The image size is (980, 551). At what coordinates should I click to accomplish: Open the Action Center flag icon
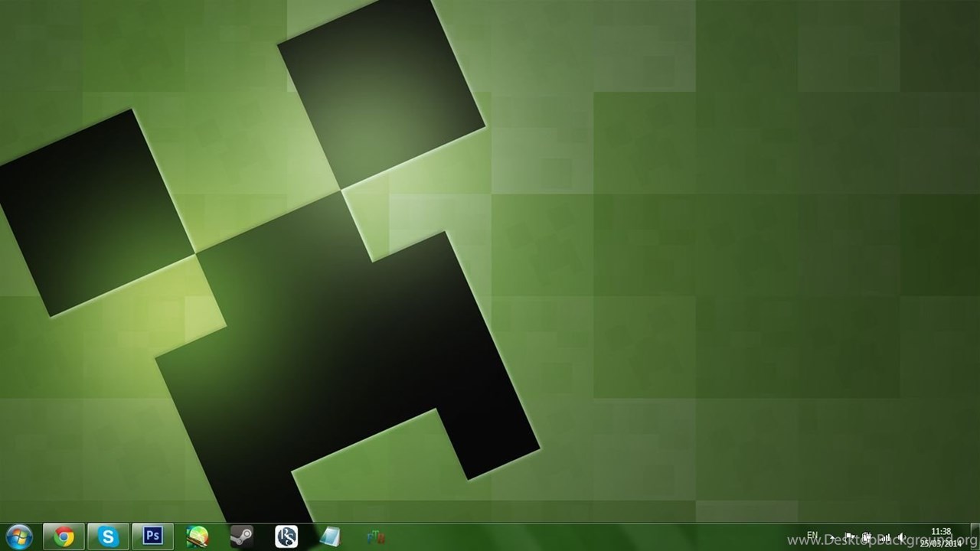tap(849, 537)
